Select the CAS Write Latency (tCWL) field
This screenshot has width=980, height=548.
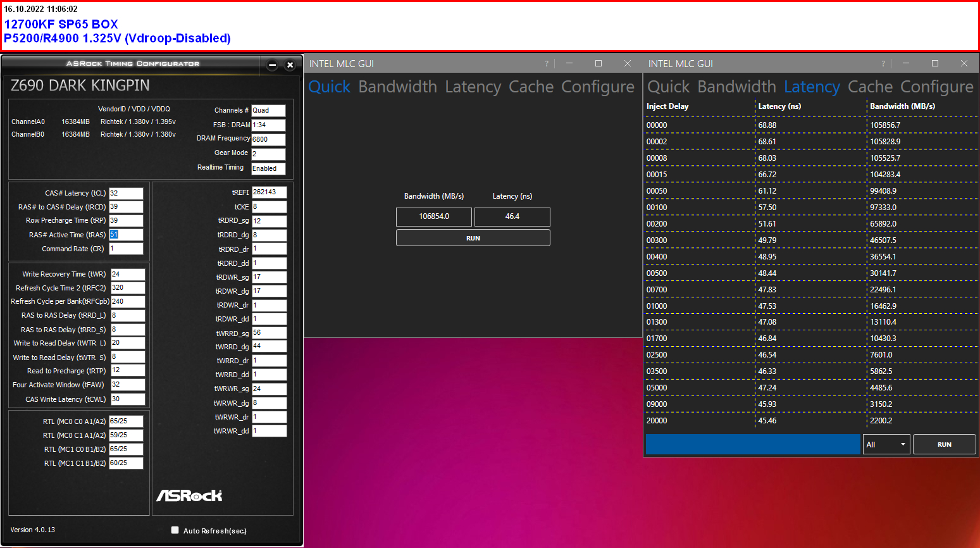tap(128, 399)
